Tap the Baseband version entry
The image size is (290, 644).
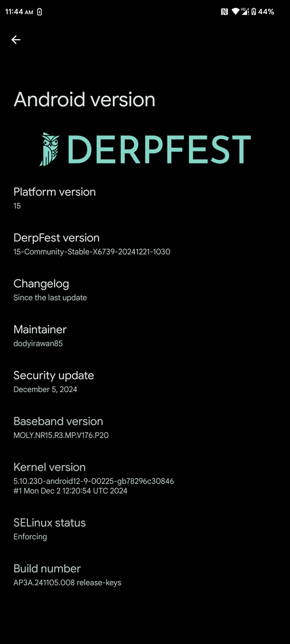coord(145,428)
